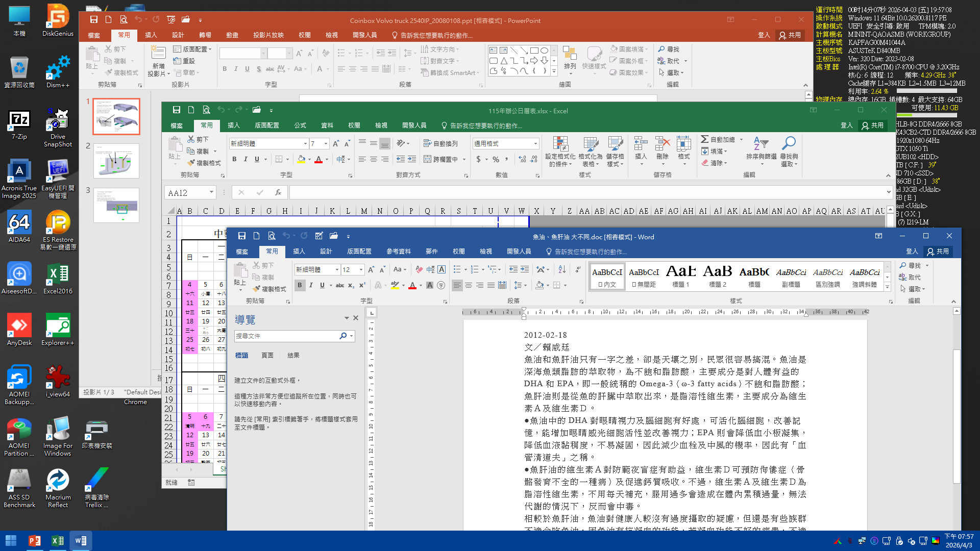Click Excel insert function fx icon
Image resolution: width=980 pixels, height=551 pixels.
pyautogui.click(x=278, y=192)
